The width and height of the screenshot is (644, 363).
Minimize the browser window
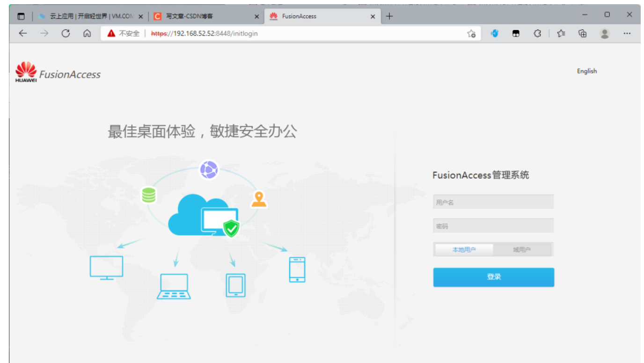pyautogui.click(x=585, y=15)
